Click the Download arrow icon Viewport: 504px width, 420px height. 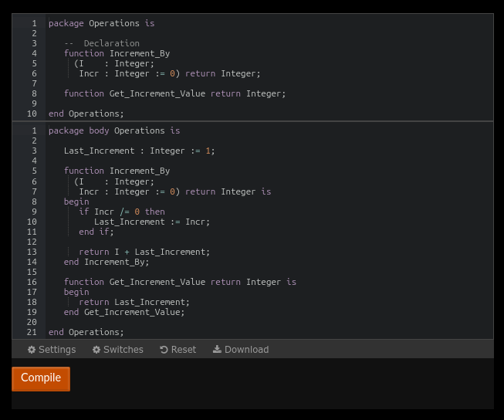(217, 350)
